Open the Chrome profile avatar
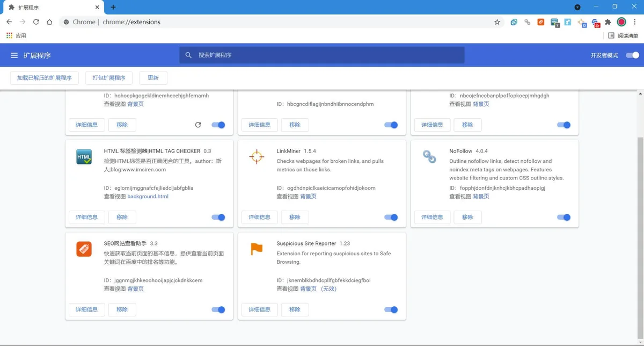This screenshot has width=644, height=346. (621, 22)
